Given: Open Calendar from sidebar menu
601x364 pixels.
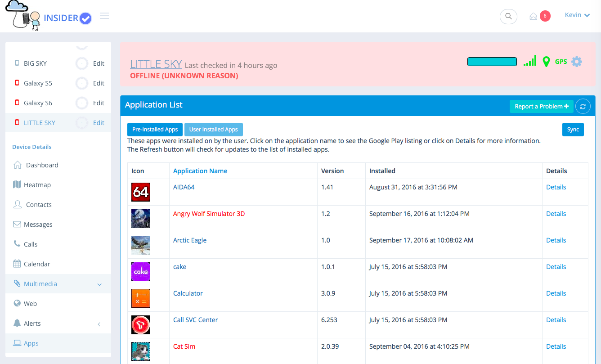Looking at the screenshot, I should click(x=37, y=264).
